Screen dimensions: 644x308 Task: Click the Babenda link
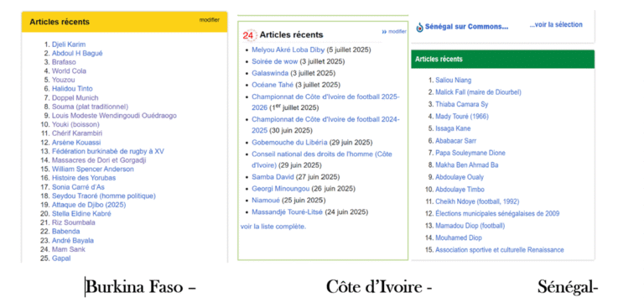coord(65,231)
